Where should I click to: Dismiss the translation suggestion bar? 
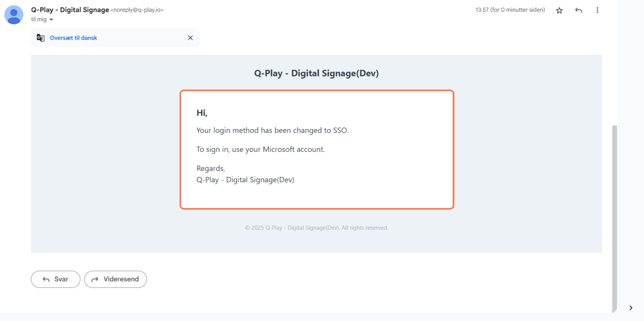tap(190, 38)
